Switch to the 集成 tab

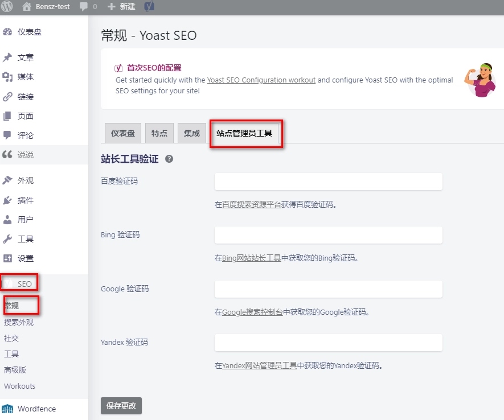pyautogui.click(x=192, y=133)
